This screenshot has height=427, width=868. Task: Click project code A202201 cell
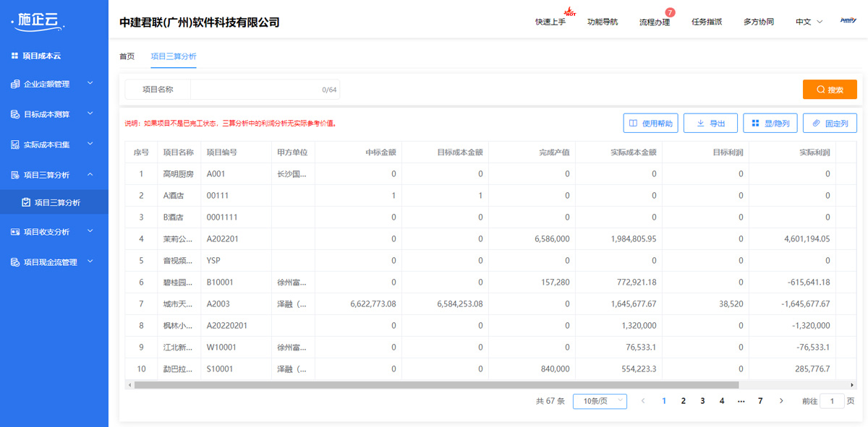pos(236,239)
